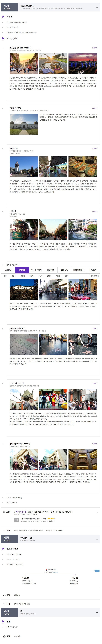The height and width of the screenshot is (644, 102).
Task: Click the 일정 전체닫힘 button
Action: 95,276
